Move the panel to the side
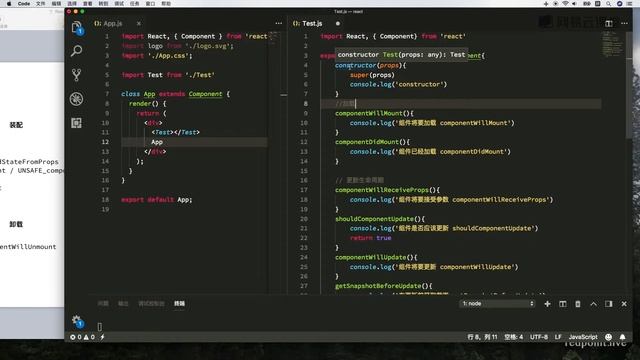The height and width of the screenshot is (360, 640). (609, 304)
